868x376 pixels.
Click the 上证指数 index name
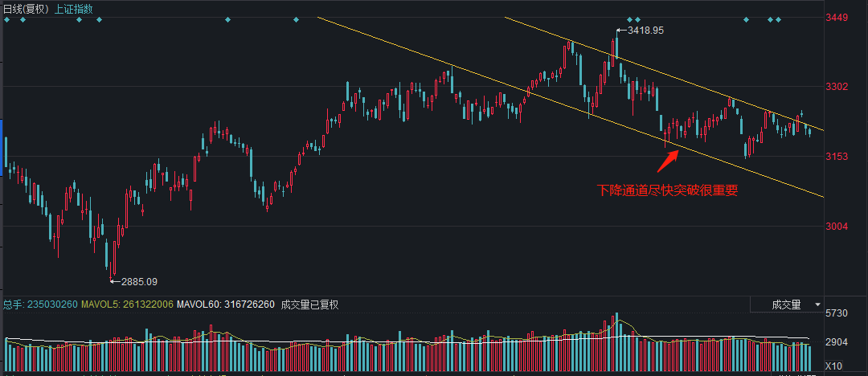coord(74,8)
